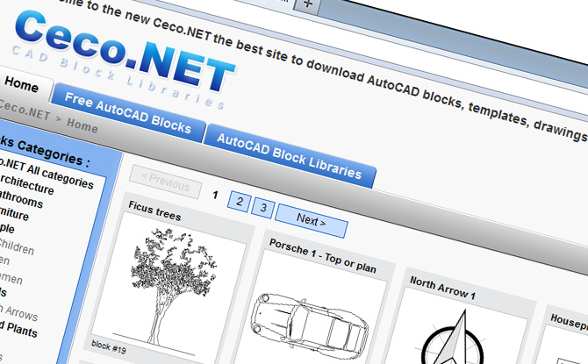Viewport: 588px width, 364px height.
Task: Select page 1 in pagination
Action: click(215, 195)
